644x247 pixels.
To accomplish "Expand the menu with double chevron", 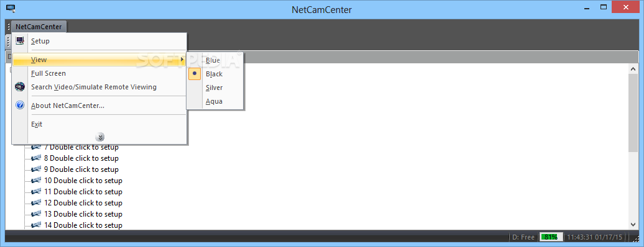I will pos(100,137).
